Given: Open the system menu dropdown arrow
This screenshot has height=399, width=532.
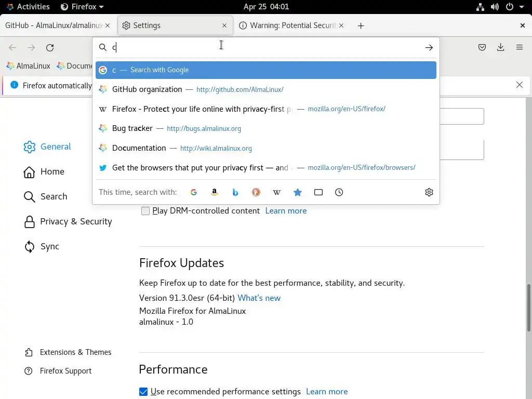Looking at the screenshot, I should click(x=522, y=7).
